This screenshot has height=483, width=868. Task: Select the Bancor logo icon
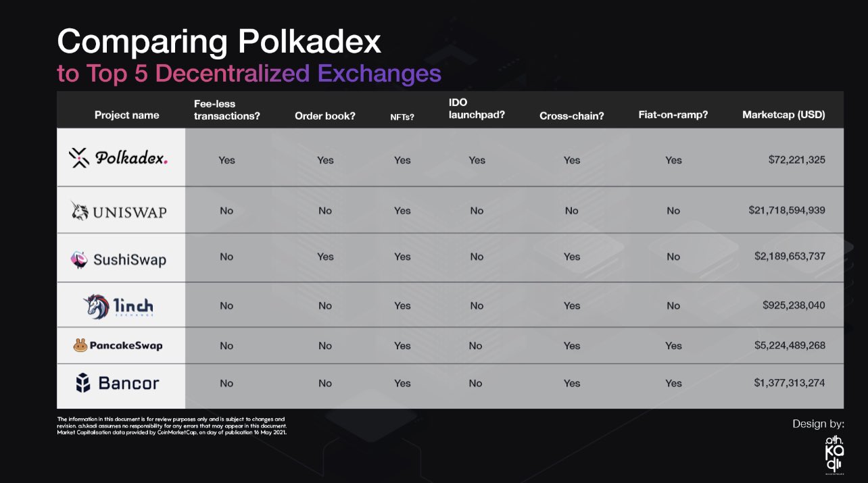click(83, 384)
